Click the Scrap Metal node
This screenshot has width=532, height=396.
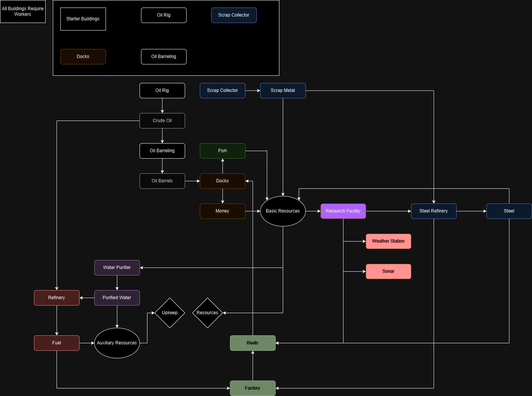pyautogui.click(x=283, y=90)
